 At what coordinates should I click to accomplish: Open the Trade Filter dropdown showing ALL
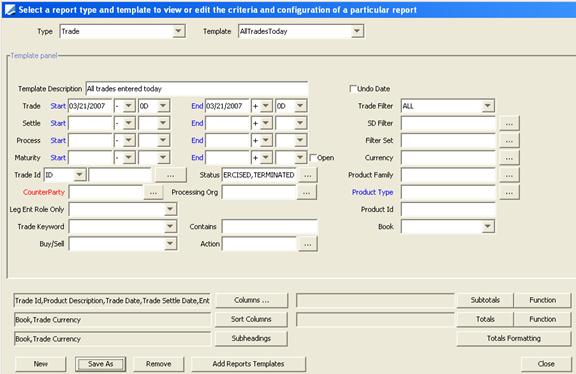(x=487, y=106)
